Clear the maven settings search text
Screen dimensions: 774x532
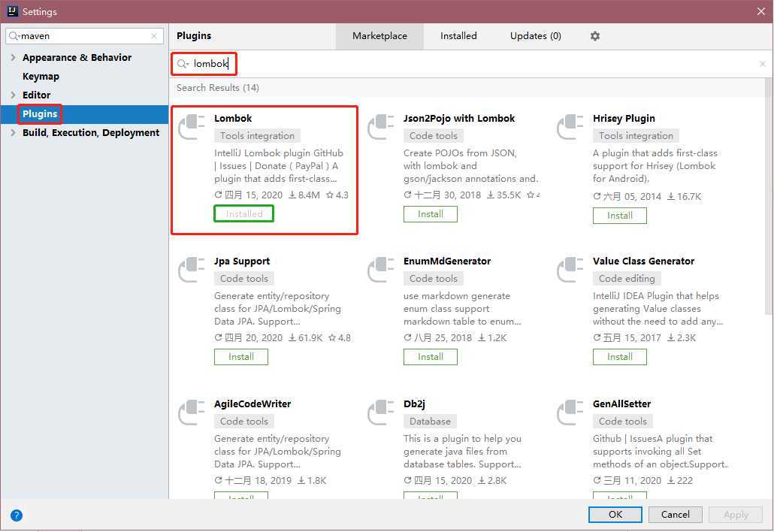click(154, 36)
